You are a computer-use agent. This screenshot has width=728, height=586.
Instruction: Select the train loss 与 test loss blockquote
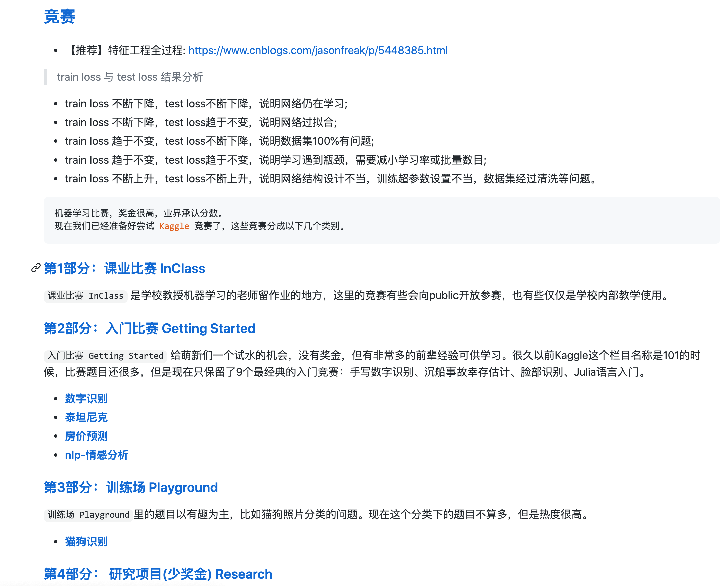(130, 77)
